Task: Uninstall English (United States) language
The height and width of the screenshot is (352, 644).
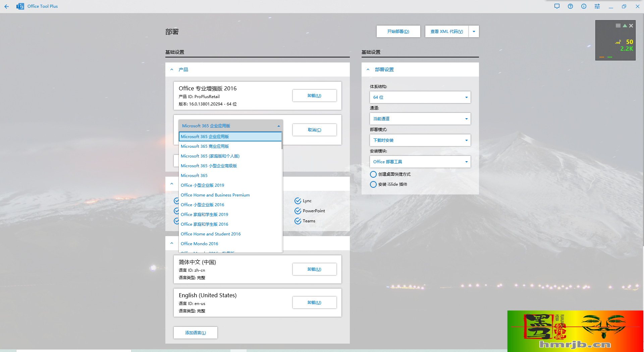Action: pos(314,303)
